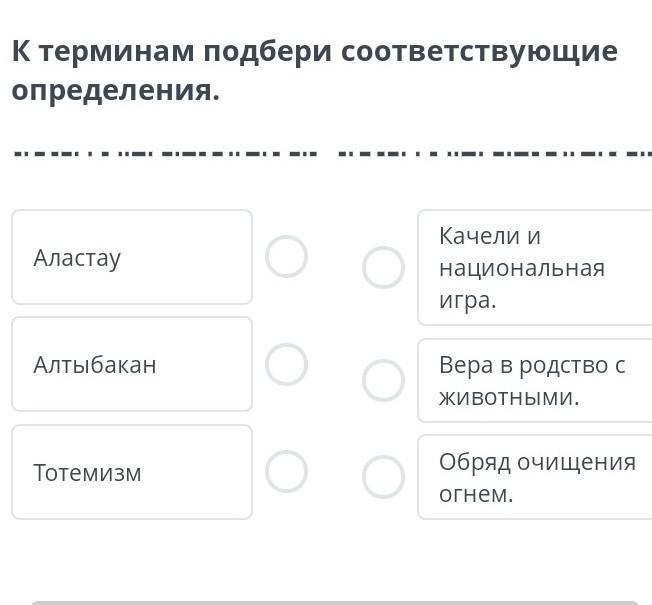Viewport: 652px width, 605px height.
Task: Choose the circle next to 'Качели и национальная игра'
Action: coord(383,268)
